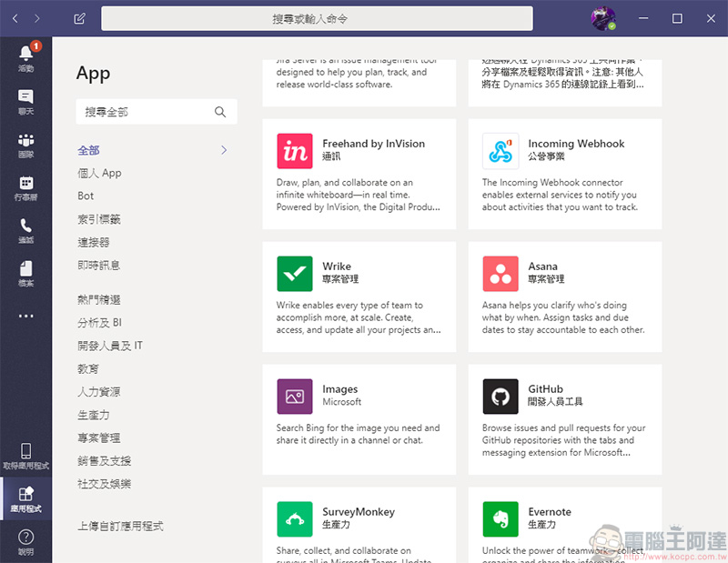
Task: Click the 搜尋全部 app search field
Action: 146,112
